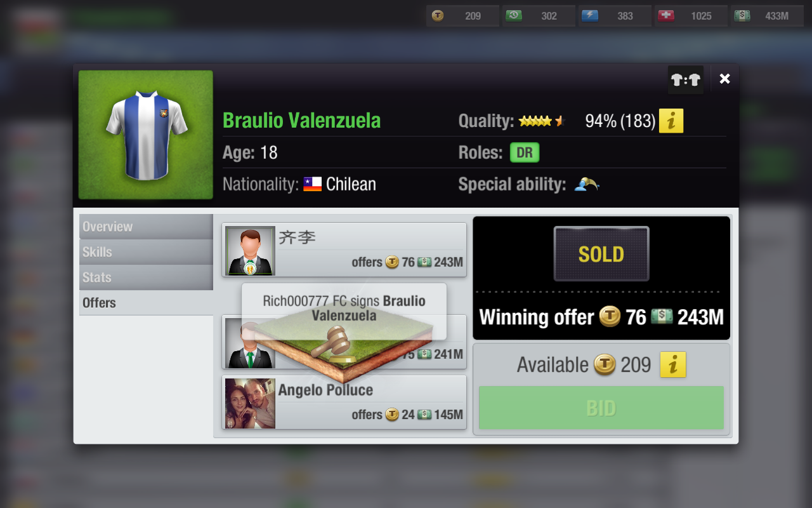Open quality info yellow icon
Image resolution: width=812 pixels, height=508 pixels.
point(671,121)
